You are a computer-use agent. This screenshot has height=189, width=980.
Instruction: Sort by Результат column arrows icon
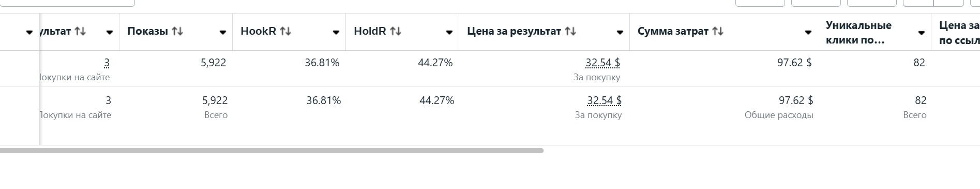tap(80, 31)
